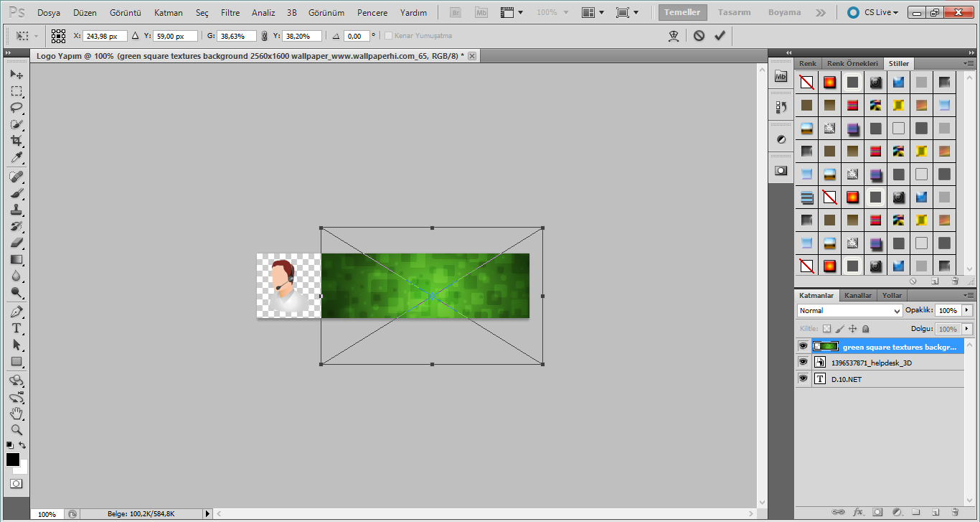Swap foreground and background colors
This screenshot has width=980, height=522.
pyautogui.click(x=22, y=446)
